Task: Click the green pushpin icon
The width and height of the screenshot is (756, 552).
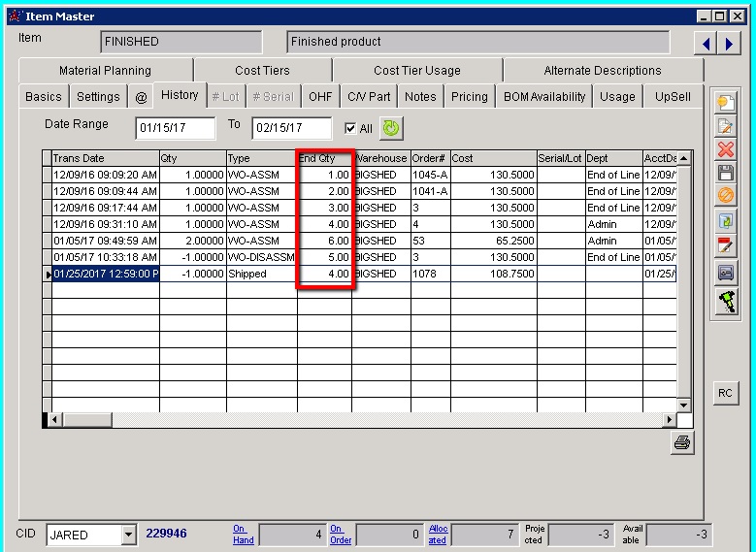Action: pyautogui.click(x=725, y=302)
